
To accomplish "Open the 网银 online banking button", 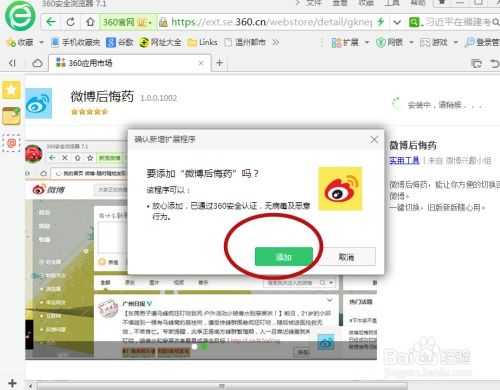I will coord(389,42).
